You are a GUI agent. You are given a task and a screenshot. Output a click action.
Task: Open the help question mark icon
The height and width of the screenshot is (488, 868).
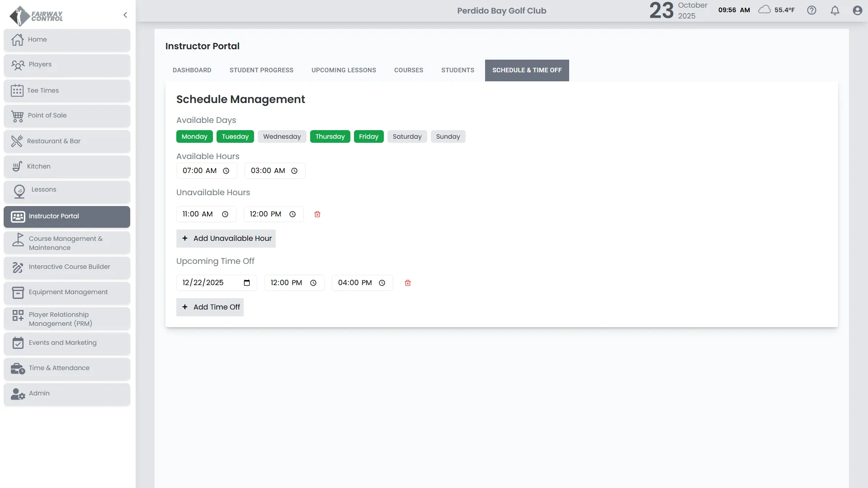point(811,10)
